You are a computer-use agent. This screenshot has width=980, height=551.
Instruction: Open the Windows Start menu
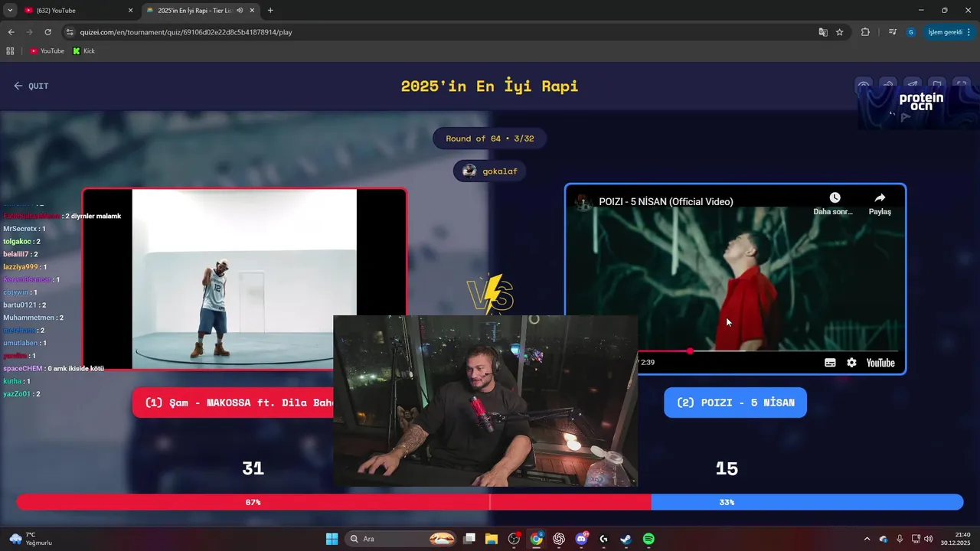pyautogui.click(x=332, y=539)
